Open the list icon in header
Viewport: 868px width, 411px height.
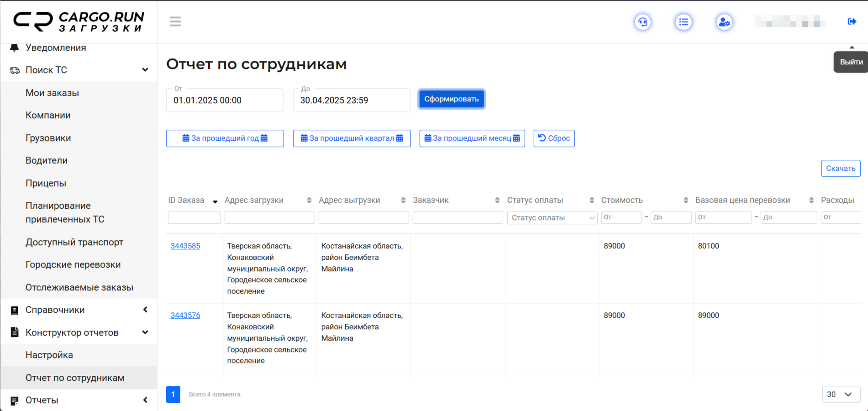(684, 22)
